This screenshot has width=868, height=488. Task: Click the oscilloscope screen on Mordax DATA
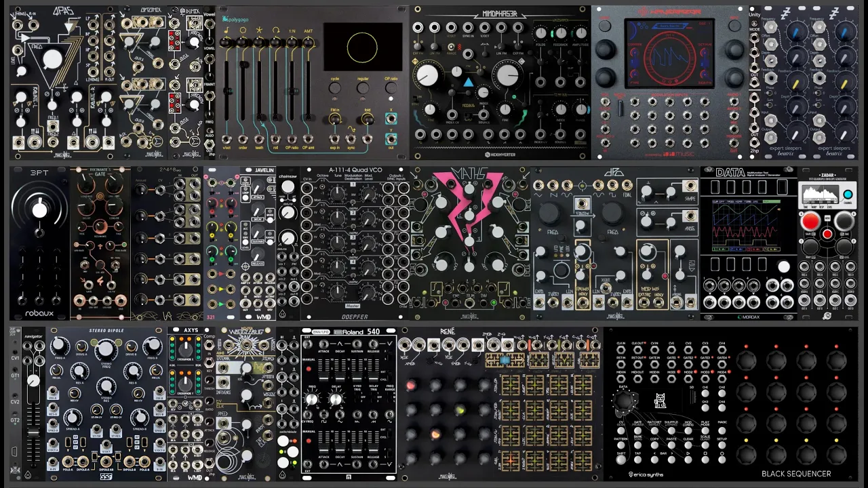pyautogui.click(x=745, y=226)
